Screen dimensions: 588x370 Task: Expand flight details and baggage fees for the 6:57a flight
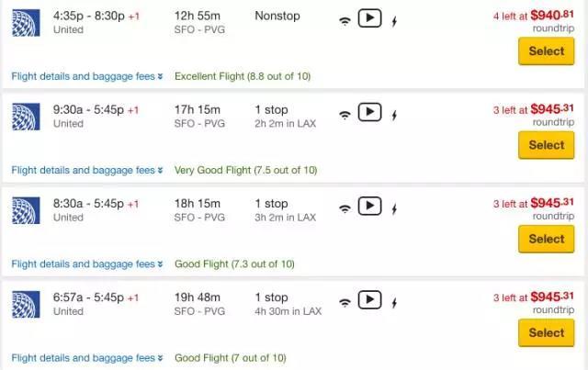tap(86, 358)
